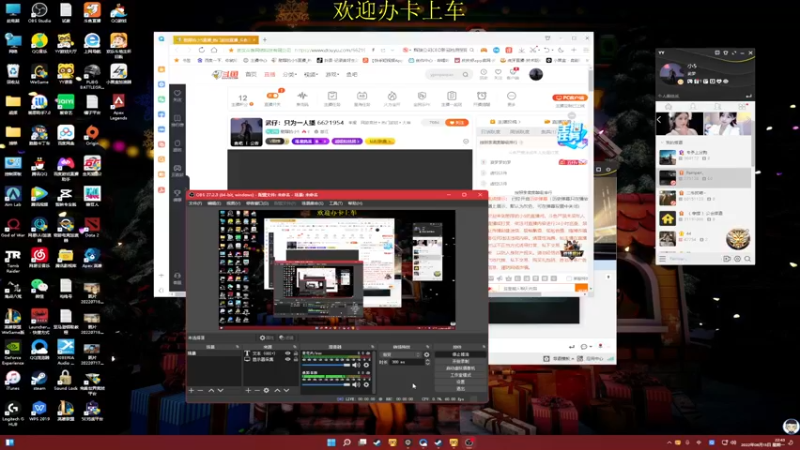Remove selected scene with minus in Scenes panel

pos(200,390)
